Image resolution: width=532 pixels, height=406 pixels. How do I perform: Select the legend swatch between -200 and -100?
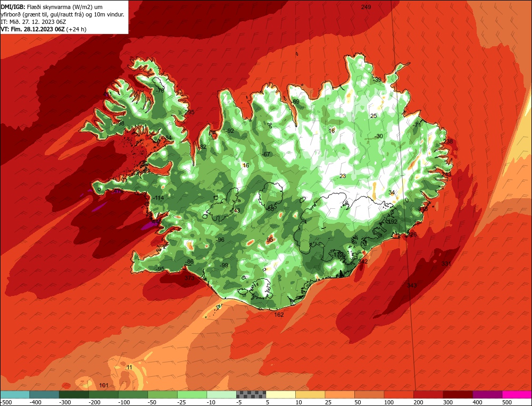pyautogui.click(x=103, y=394)
